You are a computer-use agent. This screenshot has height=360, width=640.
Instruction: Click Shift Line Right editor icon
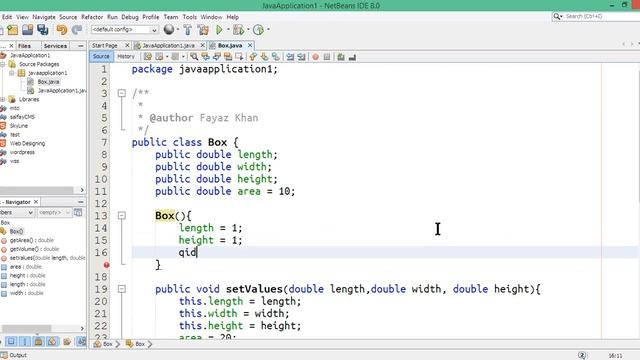coord(301,57)
